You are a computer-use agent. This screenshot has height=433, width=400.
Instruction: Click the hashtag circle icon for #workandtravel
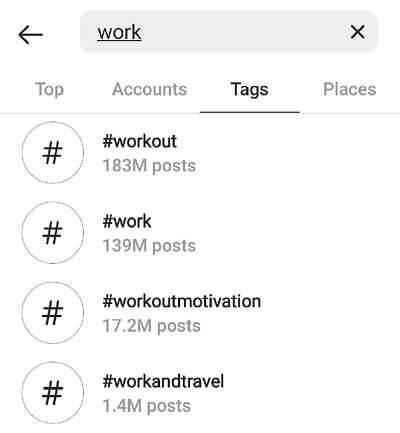point(53,393)
